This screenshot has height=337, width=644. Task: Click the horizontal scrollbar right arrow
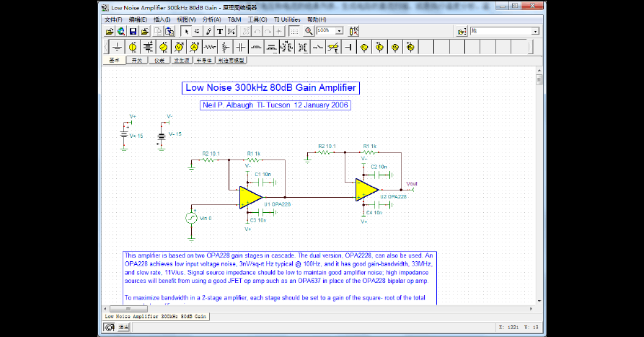[531, 309]
